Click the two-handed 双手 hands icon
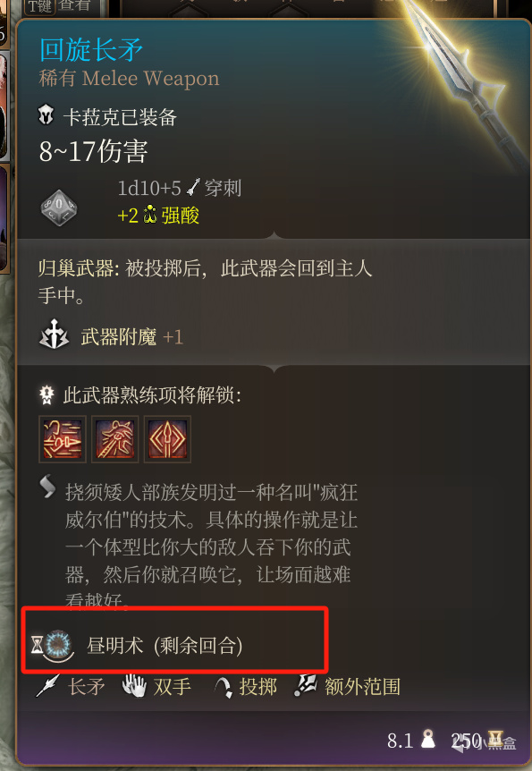This screenshot has height=771, width=532. [134, 686]
